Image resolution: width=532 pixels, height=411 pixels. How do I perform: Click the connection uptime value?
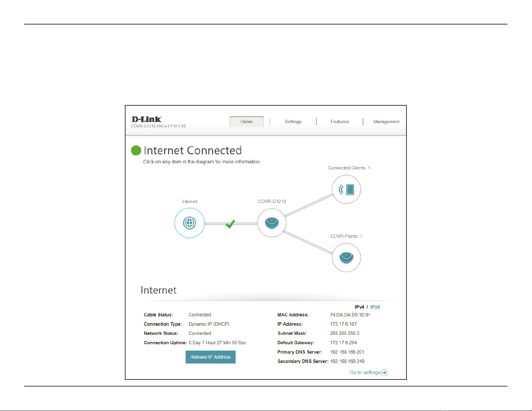click(217, 343)
